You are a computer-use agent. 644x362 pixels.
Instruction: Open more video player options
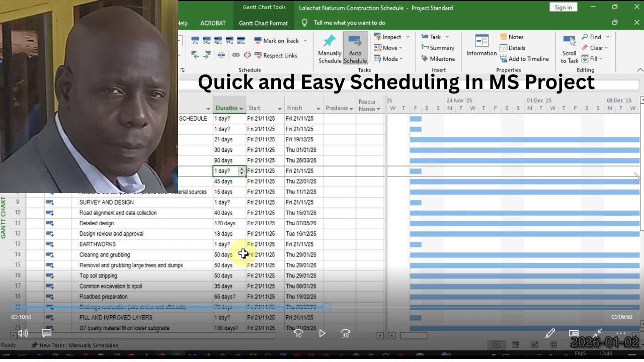pyautogui.click(x=621, y=333)
